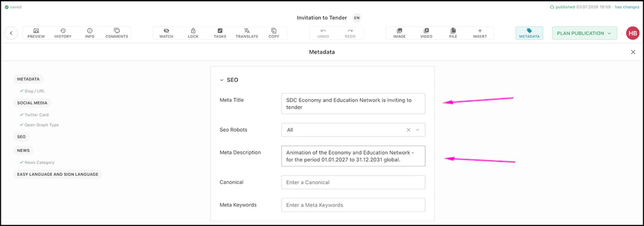Jump to Twitter Card entry
644x226 pixels.
coord(36,115)
